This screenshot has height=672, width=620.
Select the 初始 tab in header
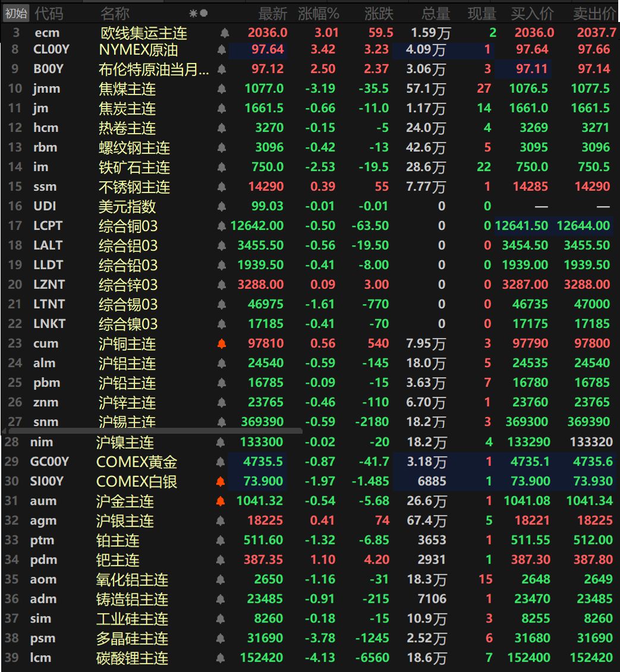click(16, 13)
